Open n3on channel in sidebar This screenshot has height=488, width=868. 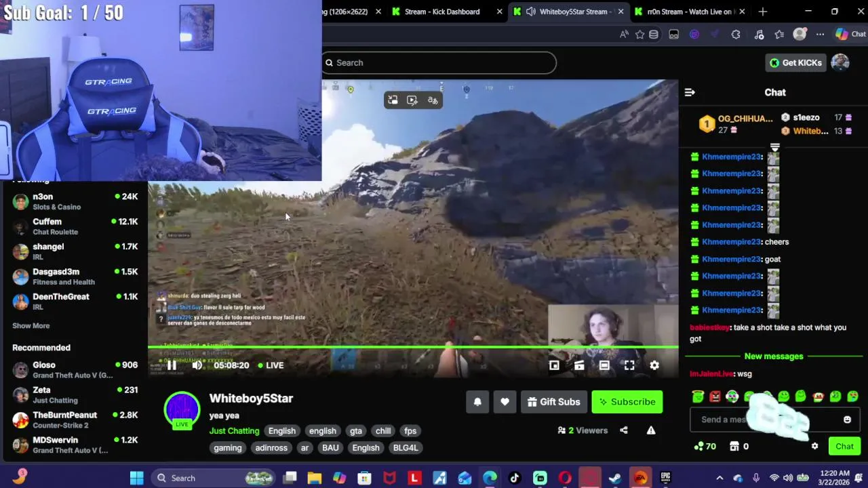tap(75, 201)
